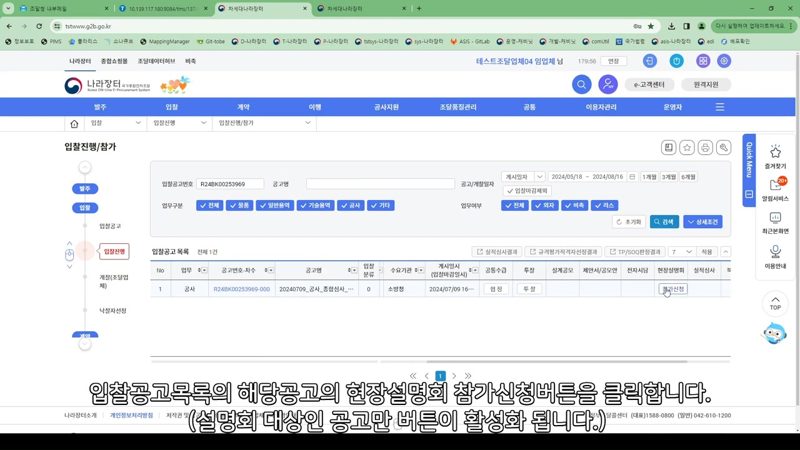The height and width of the screenshot is (450, 800).
Task: Go to the last results page arrow
Action: pos(468,376)
